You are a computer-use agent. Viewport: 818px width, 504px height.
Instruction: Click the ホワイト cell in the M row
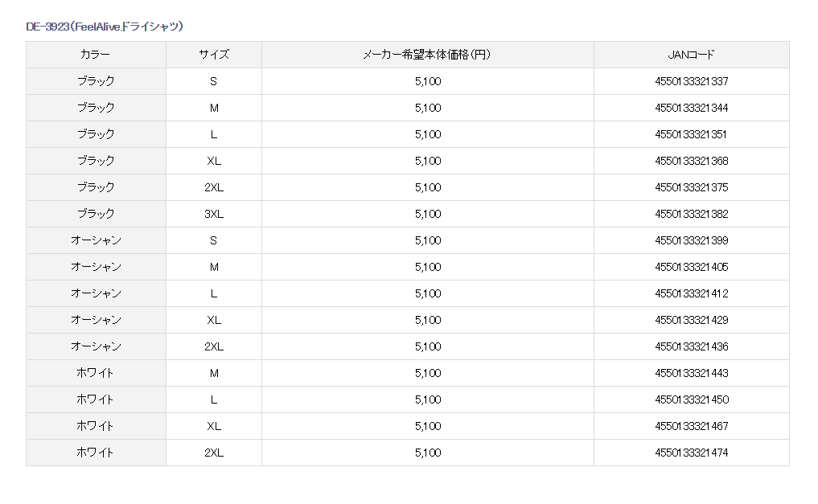click(x=96, y=373)
